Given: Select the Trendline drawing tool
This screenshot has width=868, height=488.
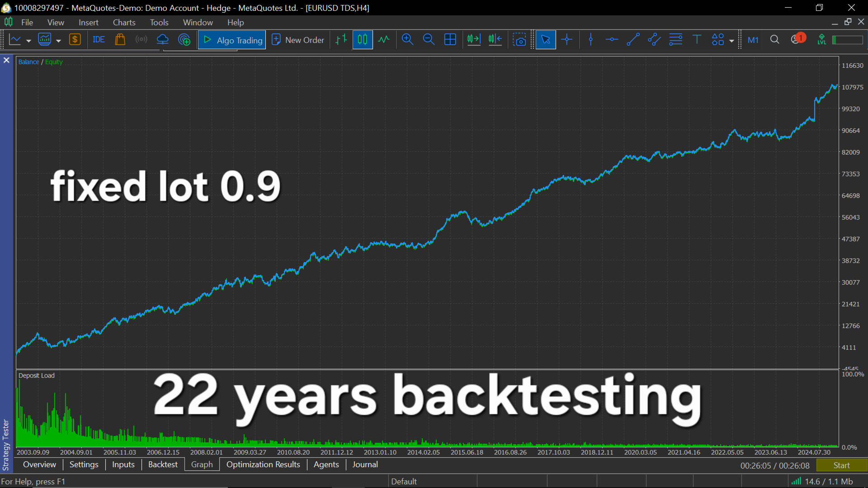Looking at the screenshot, I should pos(633,40).
